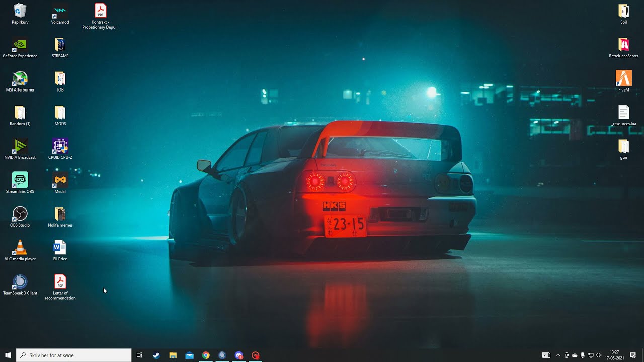This screenshot has width=644, height=362.
Task: Select the _resources.lua file icon
Action: [x=624, y=115]
